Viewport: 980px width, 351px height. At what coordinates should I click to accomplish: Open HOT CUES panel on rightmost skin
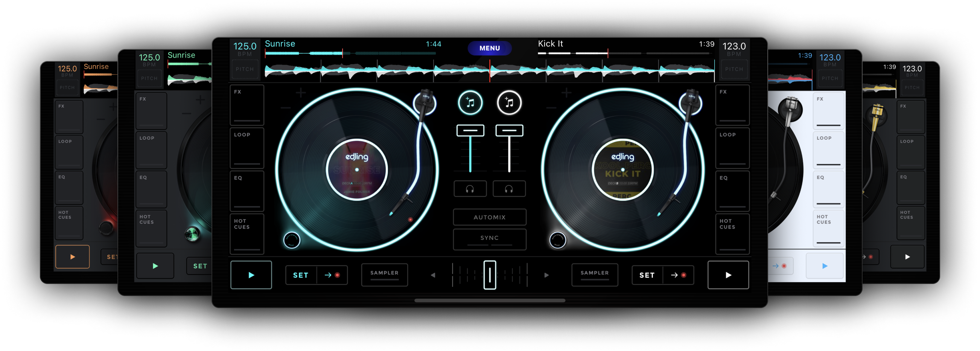[910, 223]
